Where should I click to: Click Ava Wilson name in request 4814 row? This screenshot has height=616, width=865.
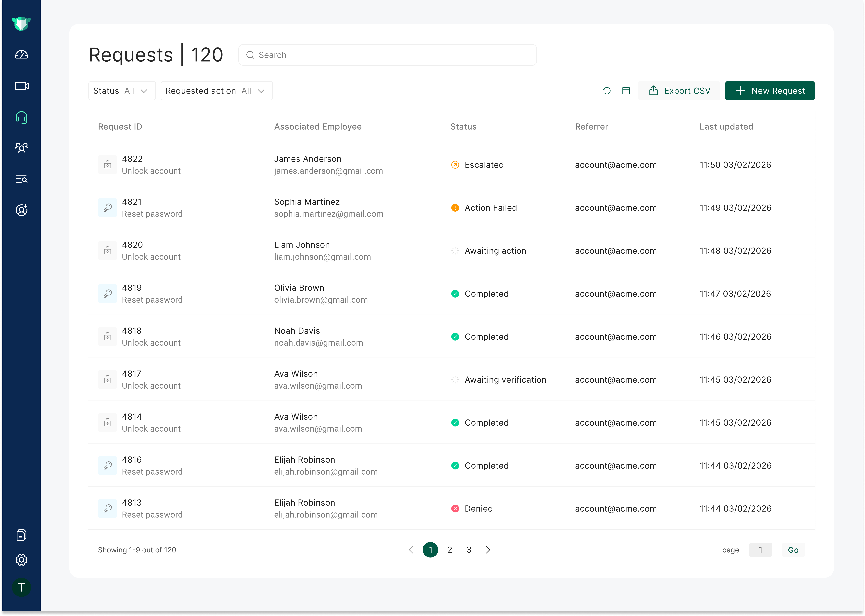pos(296,417)
